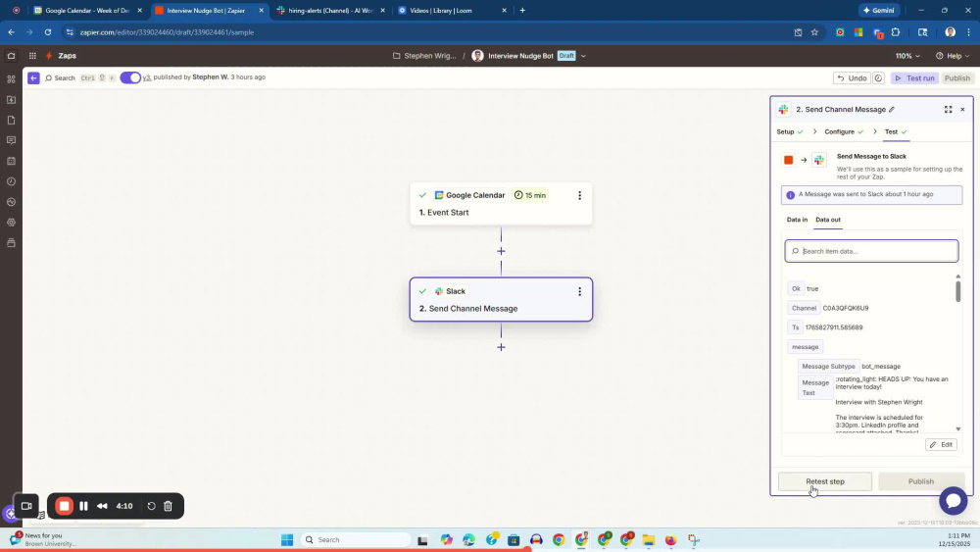Open File Explorer from taskbar
980x552 pixels.
pos(648,539)
